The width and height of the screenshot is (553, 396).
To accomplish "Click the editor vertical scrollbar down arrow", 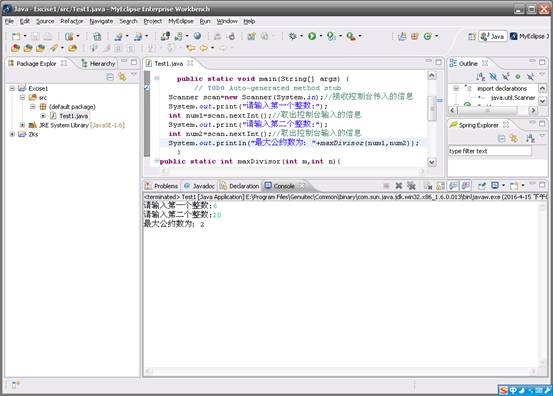I will tap(432, 162).
